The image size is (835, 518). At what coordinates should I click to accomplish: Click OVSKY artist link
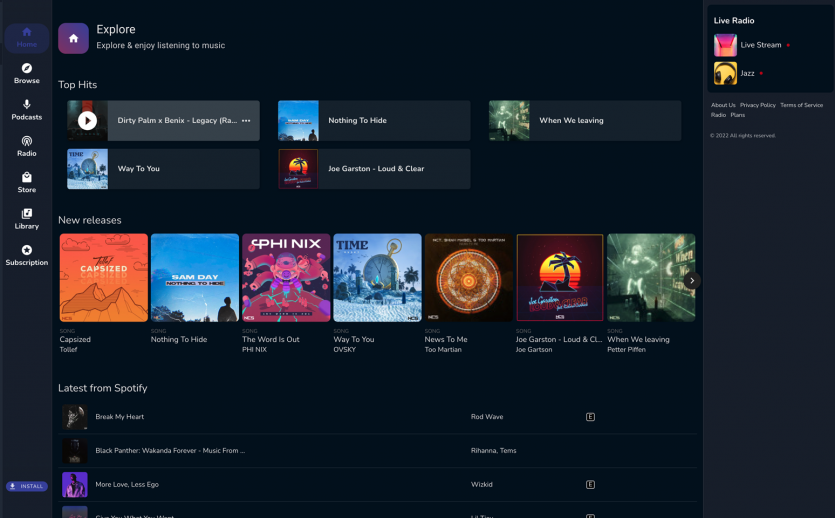[345, 350]
